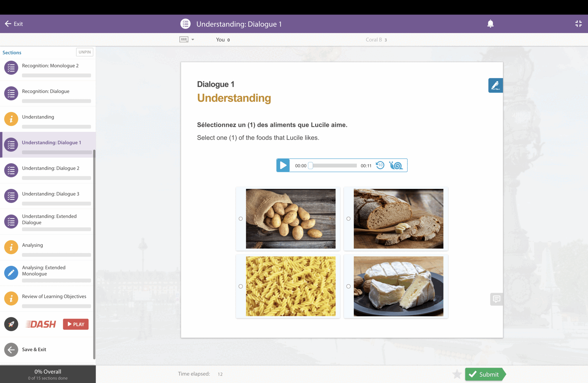588x383 pixels.
Task: Launch Dash rocket icon
Action: tap(11, 324)
